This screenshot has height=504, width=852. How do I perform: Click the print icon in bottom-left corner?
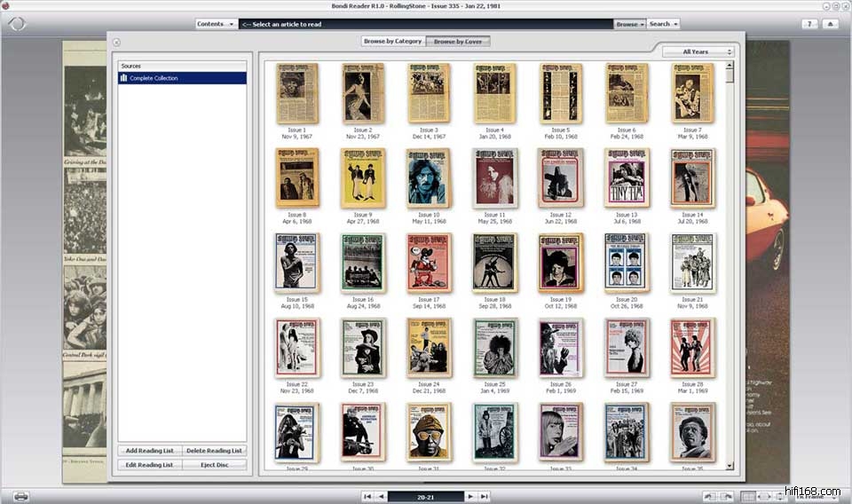[x=20, y=496]
